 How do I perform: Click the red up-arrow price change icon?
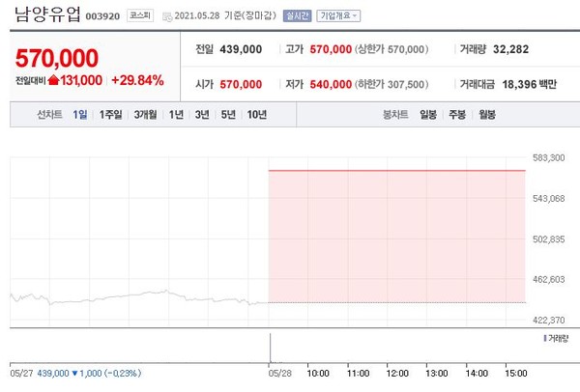[x=53, y=80]
